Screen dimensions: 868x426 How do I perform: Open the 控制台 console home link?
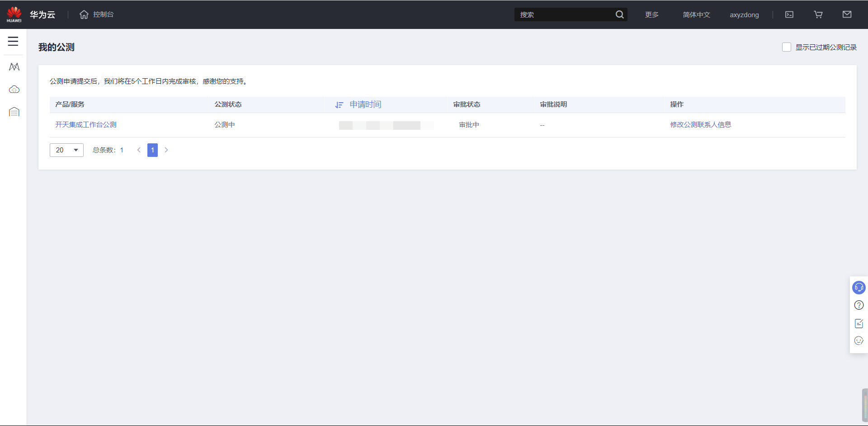(97, 14)
